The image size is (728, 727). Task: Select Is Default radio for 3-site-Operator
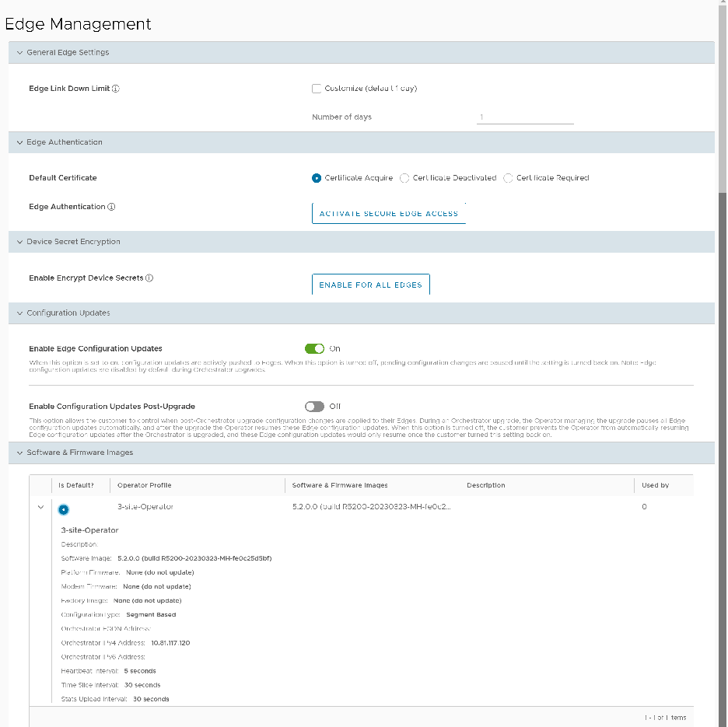(64, 509)
